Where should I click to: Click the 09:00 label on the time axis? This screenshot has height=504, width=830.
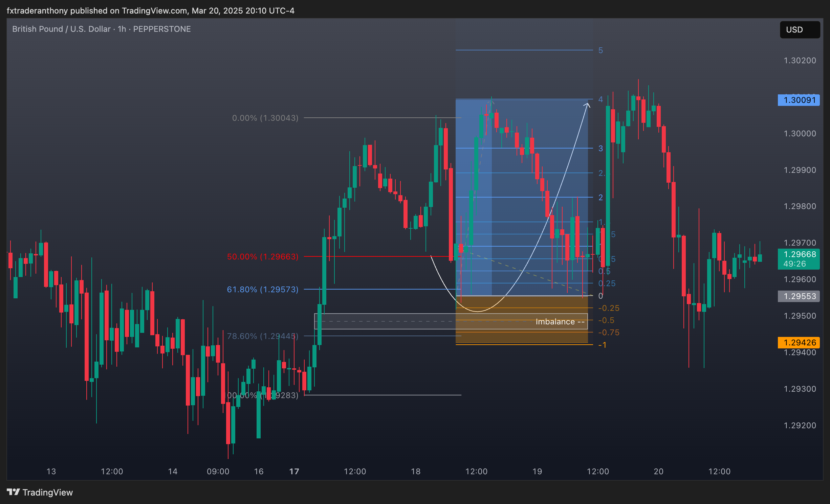(218, 472)
